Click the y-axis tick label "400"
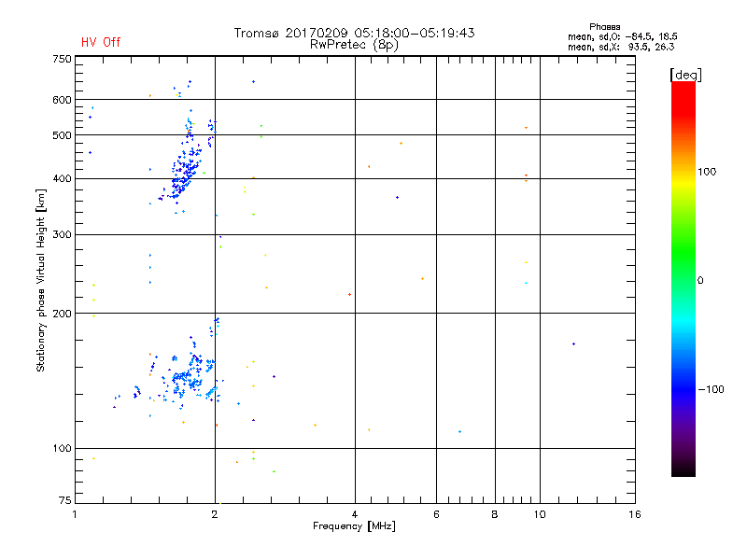Image resolution: width=747 pixels, height=560 pixels. pos(63,179)
